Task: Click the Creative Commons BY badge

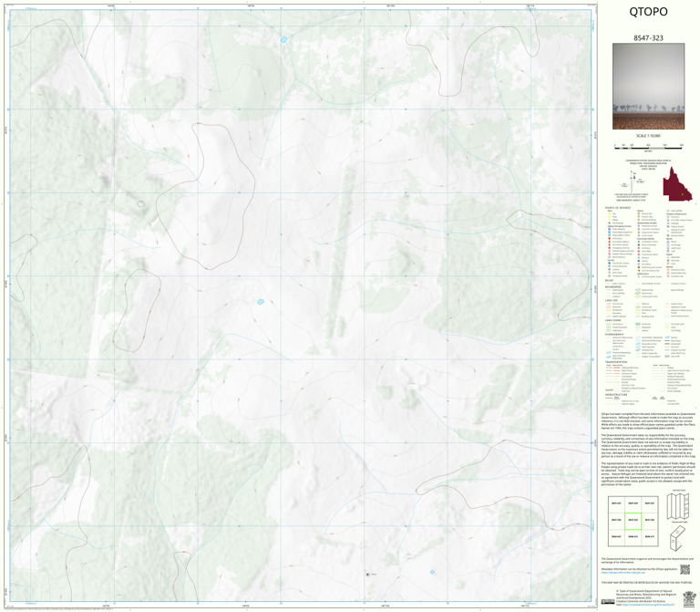Action: click(608, 602)
